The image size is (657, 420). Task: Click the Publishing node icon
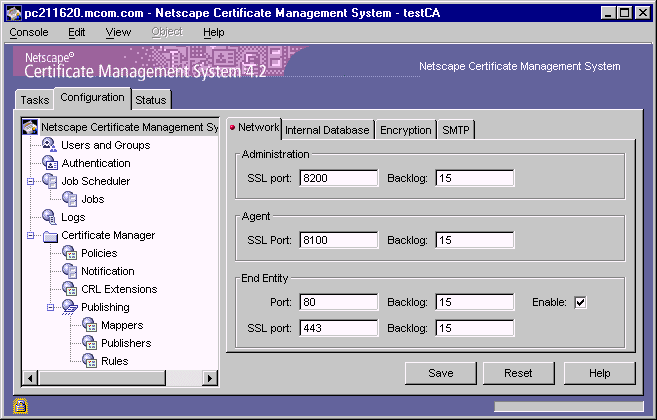70,307
